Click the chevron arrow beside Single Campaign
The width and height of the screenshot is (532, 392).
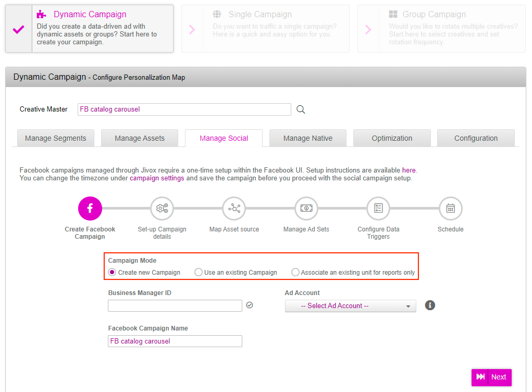tap(192, 30)
